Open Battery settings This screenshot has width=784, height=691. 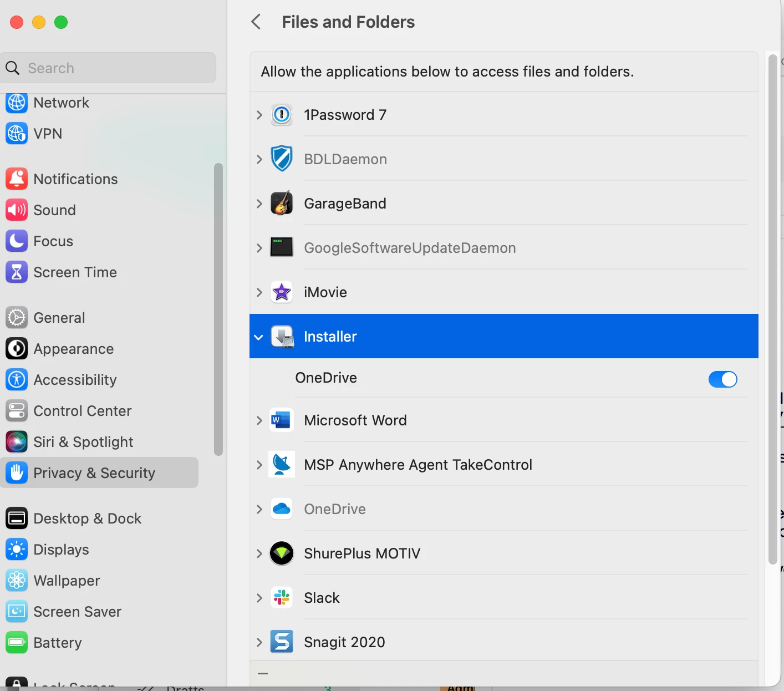tap(99, 643)
